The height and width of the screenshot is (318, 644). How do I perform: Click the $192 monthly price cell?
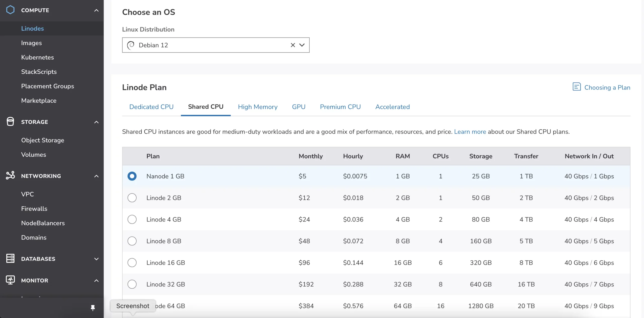(x=306, y=284)
